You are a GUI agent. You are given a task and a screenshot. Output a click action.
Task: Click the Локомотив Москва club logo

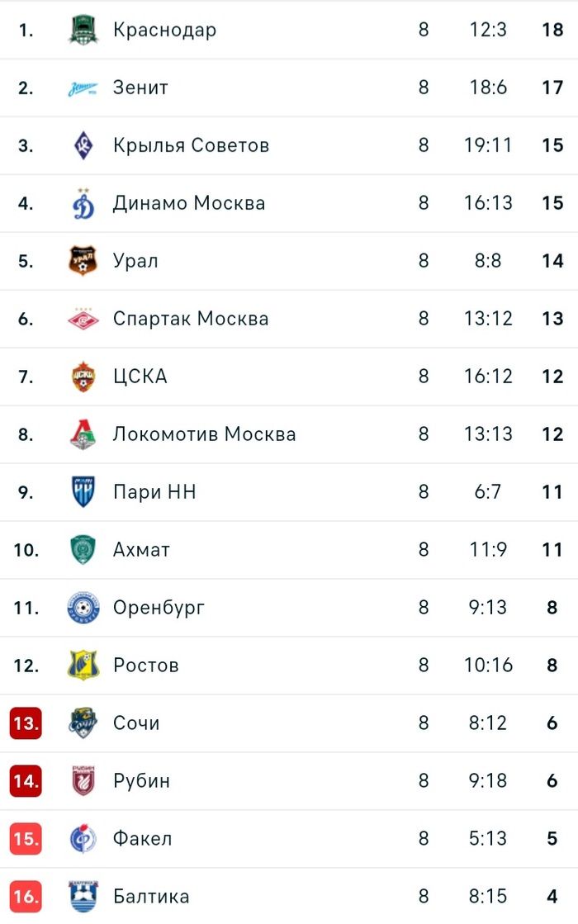pyautogui.click(x=83, y=434)
